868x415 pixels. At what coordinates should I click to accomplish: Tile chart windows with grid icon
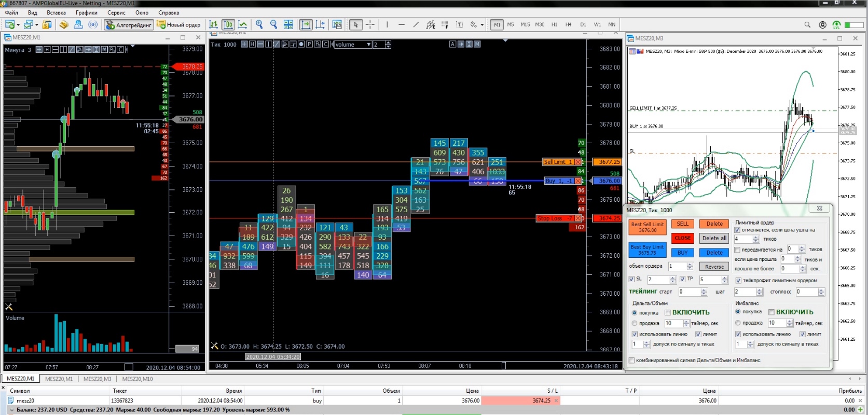288,24
